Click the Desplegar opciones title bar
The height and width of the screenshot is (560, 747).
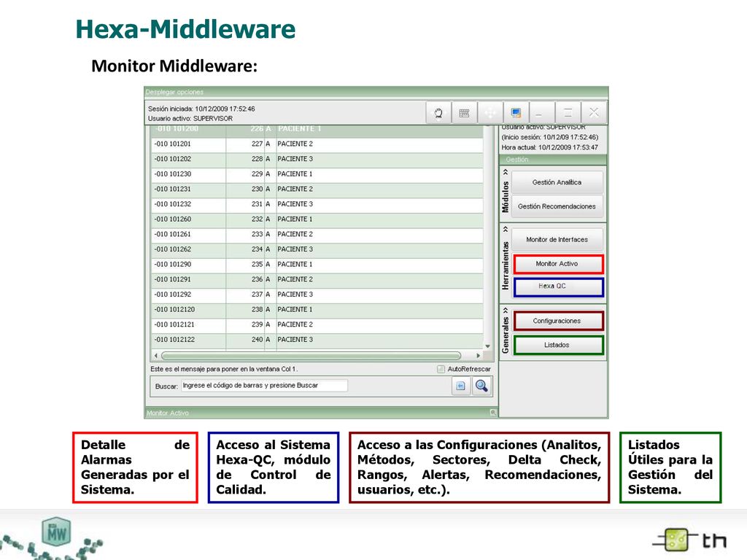click(x=376, y=92)
